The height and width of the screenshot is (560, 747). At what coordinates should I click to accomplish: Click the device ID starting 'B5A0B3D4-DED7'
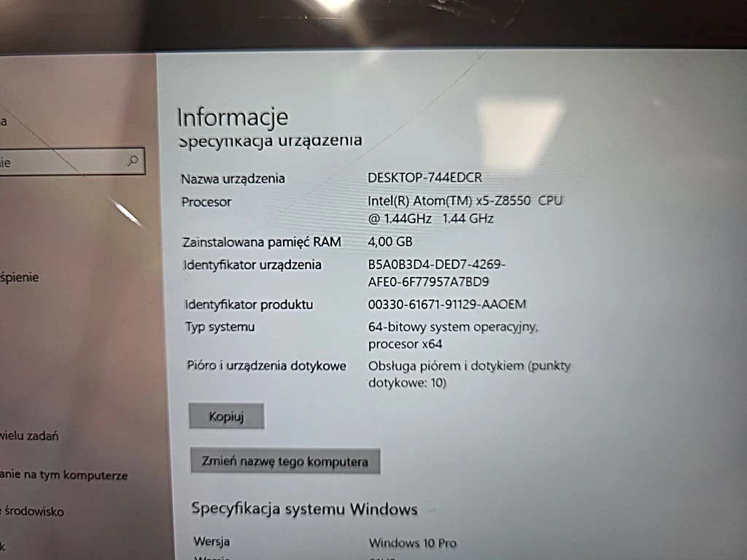pyautogui.click(x=437, y=273)
